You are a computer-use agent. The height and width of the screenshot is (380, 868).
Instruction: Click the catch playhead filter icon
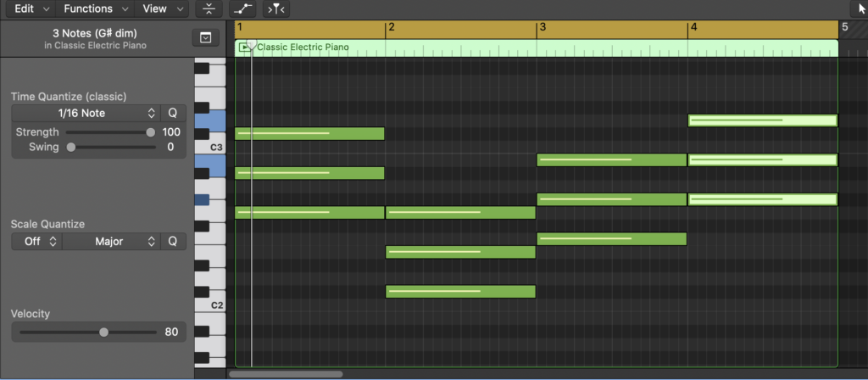point(276,8)
